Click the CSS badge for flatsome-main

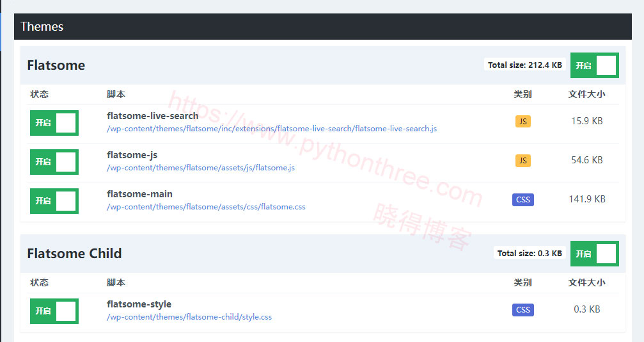(x=523, y=200)
